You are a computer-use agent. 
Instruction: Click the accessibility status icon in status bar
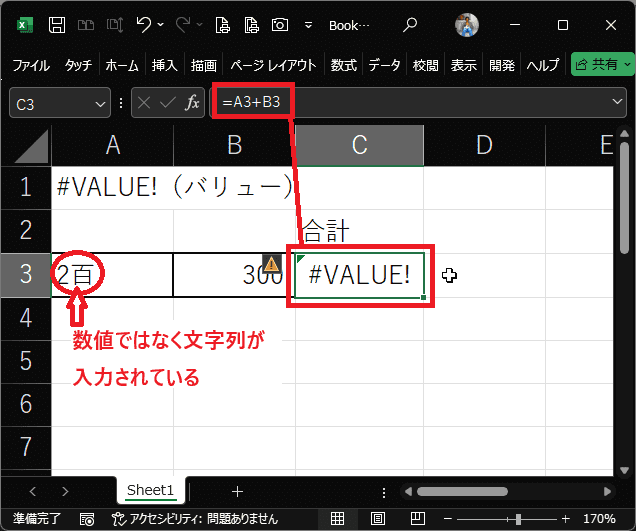(119, 520)
